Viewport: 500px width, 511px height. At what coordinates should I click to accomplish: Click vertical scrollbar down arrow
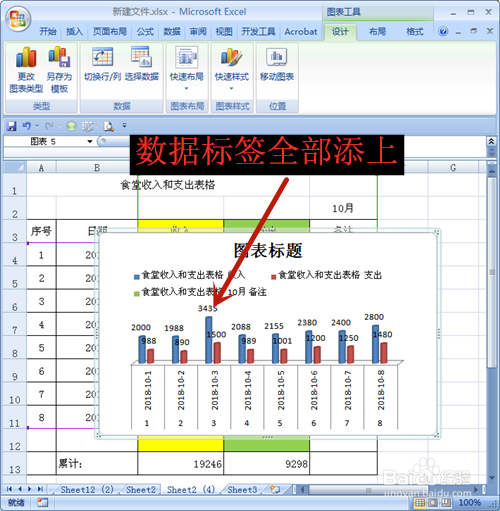492,478
